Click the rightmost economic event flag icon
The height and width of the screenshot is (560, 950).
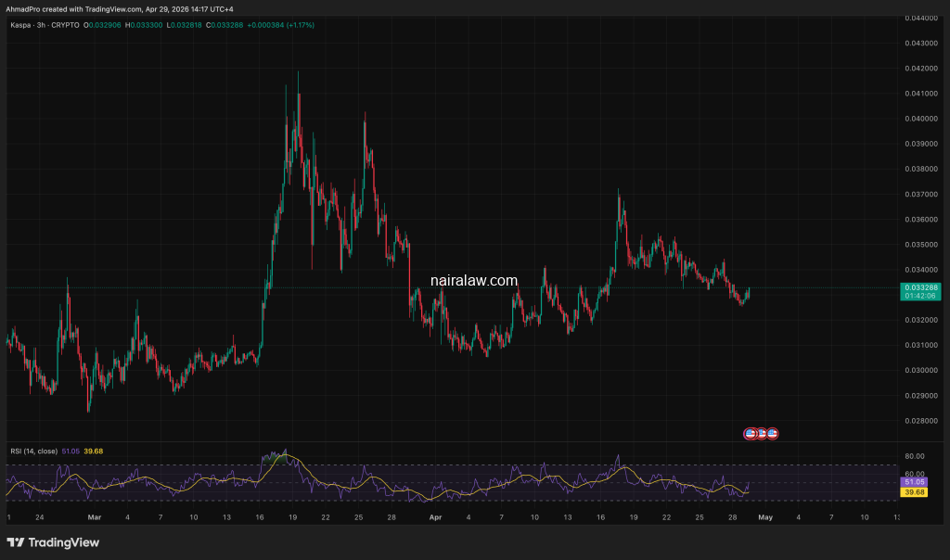pos(771,433)
